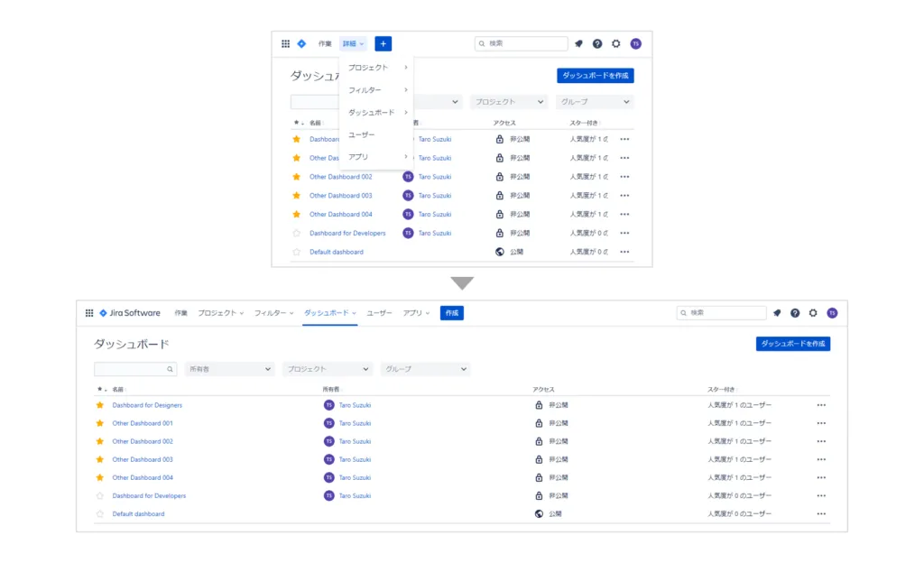
Task: Star Default dashboard in the lower list
Action: click(x=100, y=514)
